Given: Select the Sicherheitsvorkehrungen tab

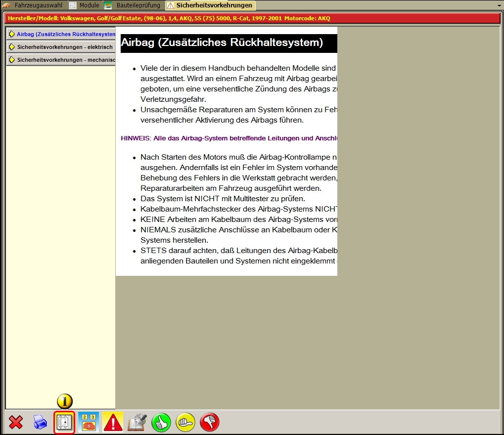Looking at the screenshot, I should pyautogui.click(x=211, y=5).
